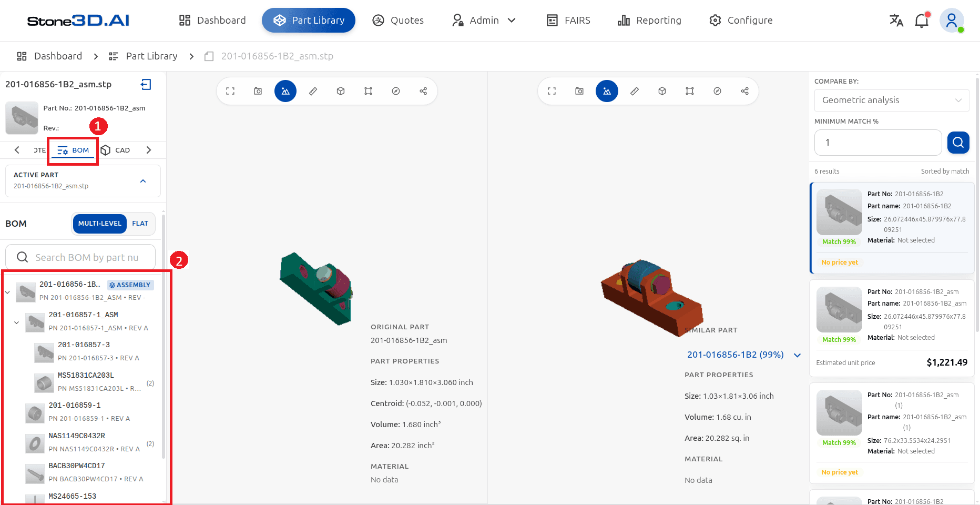Click measure ruler icon in left viewer toolbar

coord(313,91)
